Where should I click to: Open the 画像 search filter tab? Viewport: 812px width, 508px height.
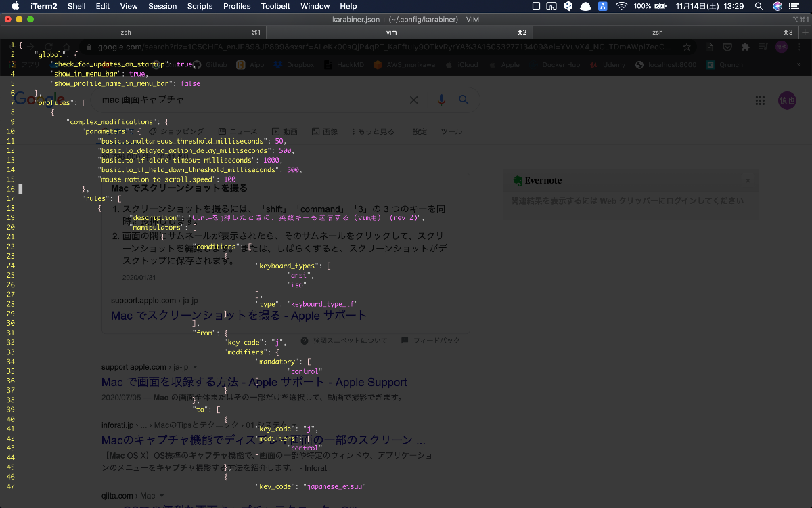point(324,131)
